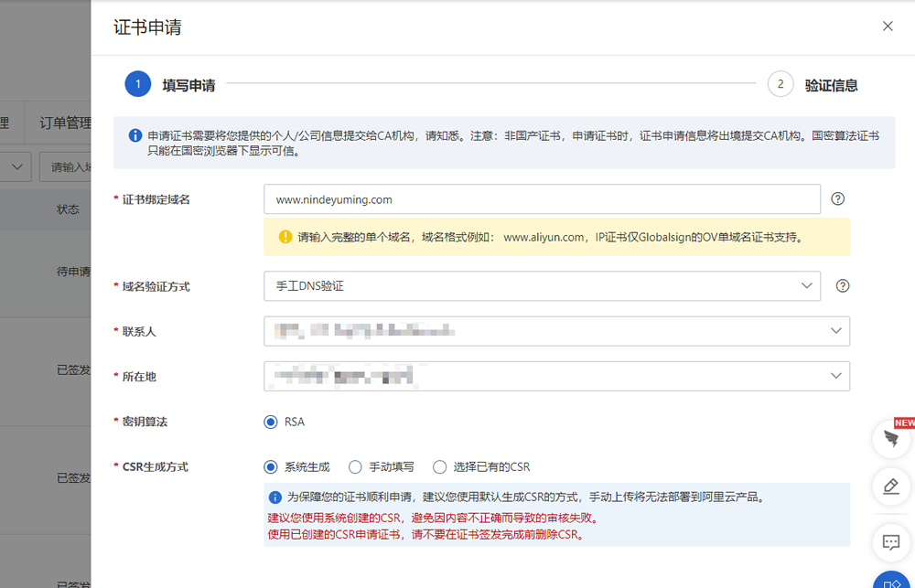The width and height of the screenshot is (915, 588).
Task: Click the help icon beside 域名验证方式 dropdown
Action: [x=843, y=286]
